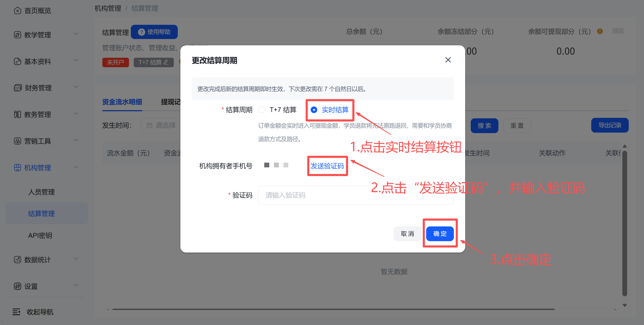Expand the 教务管理 menu chevron

(x=76, y=114)
